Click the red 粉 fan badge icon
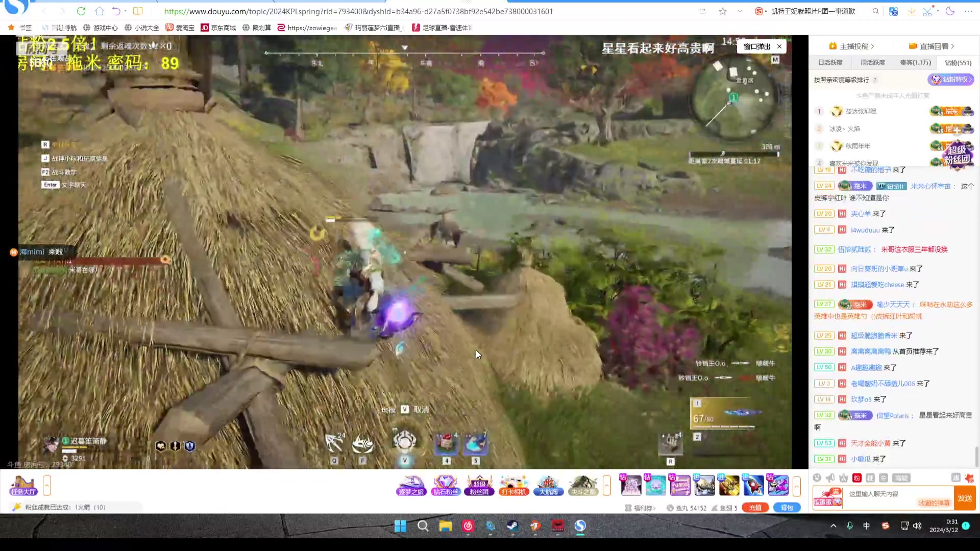The image size is (980, 551). point(857,478)
